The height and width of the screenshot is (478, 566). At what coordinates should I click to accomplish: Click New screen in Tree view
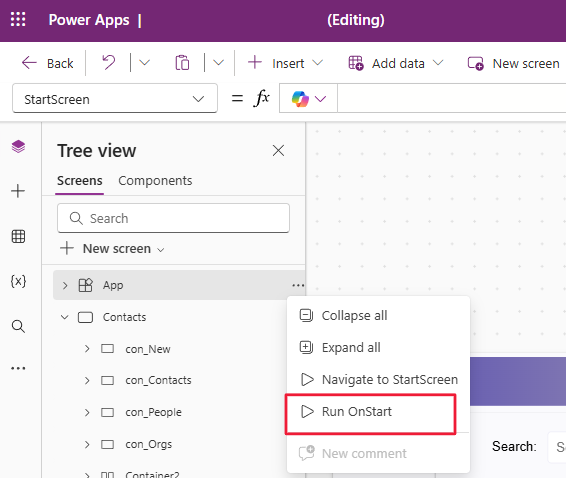[112, 249]
